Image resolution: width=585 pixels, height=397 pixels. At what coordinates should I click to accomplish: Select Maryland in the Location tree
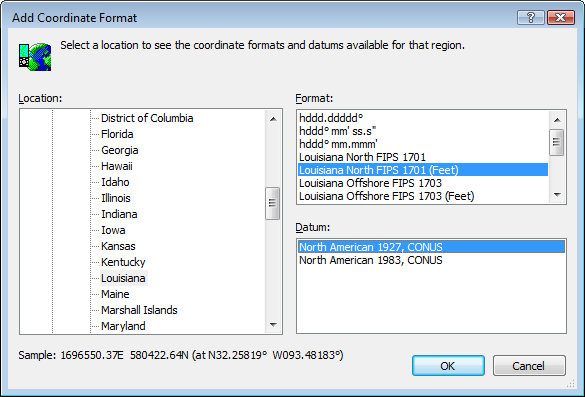pos(123,326)
